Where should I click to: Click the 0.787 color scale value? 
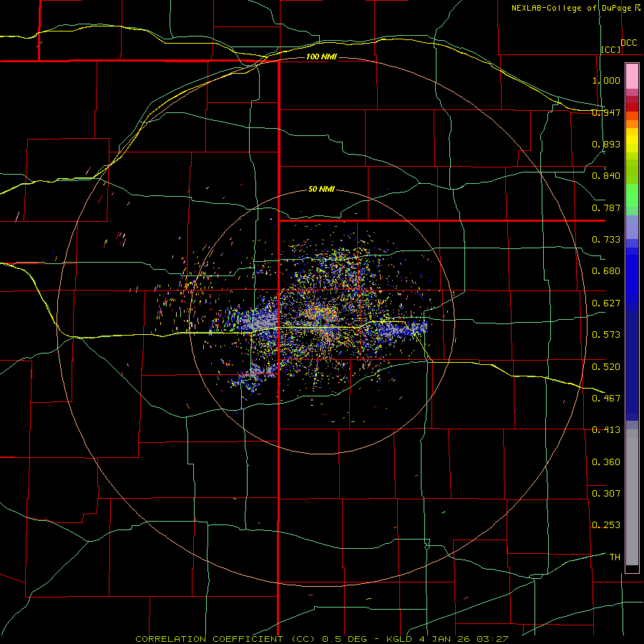606,208
